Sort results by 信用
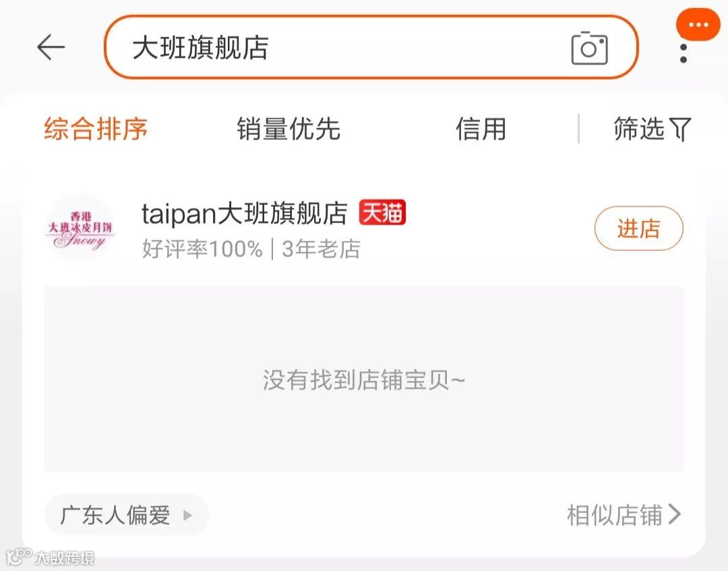 coord(481,129)
